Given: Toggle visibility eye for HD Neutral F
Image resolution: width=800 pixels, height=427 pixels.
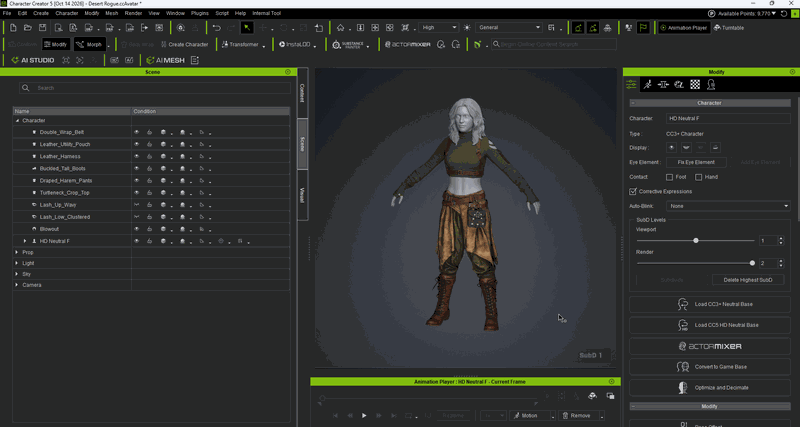Looking at the screenshot, I should point(137,241).
